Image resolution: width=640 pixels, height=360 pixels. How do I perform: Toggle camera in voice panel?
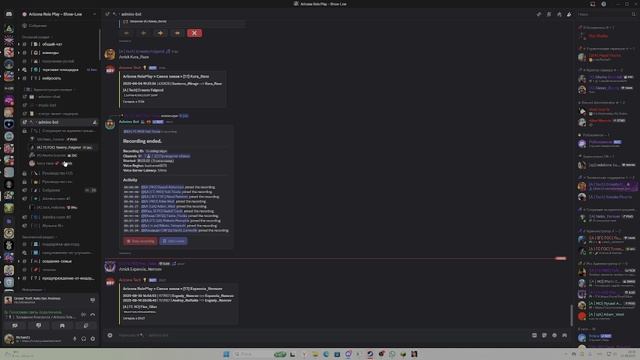click(x=15, y=325)
